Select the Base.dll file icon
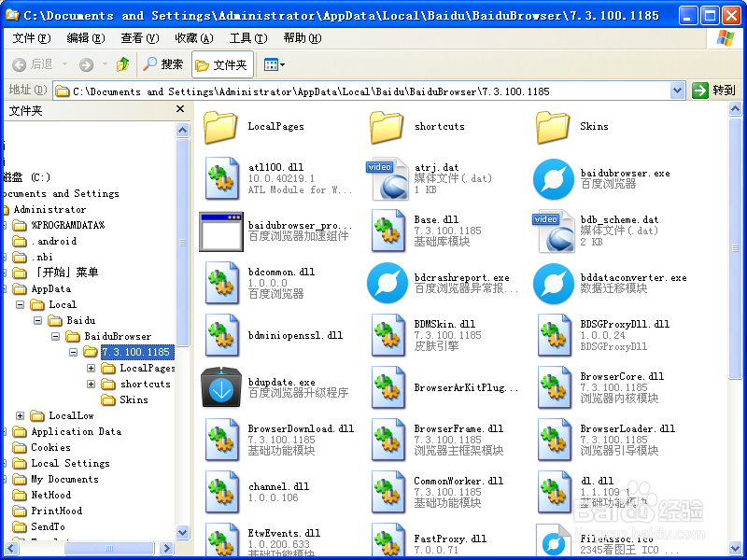747x560 pixels. pos(388,231)
